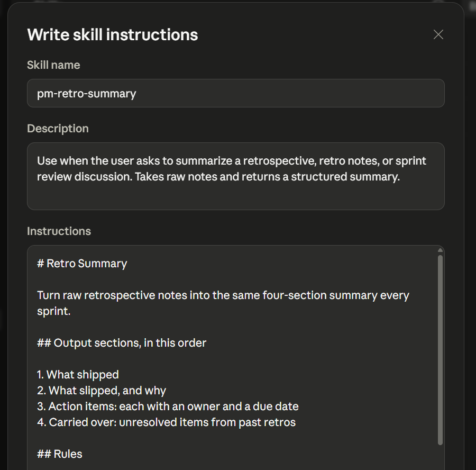476x470 pixels.
Task: Click into the Description text area
Action: [x=235, y=176]
